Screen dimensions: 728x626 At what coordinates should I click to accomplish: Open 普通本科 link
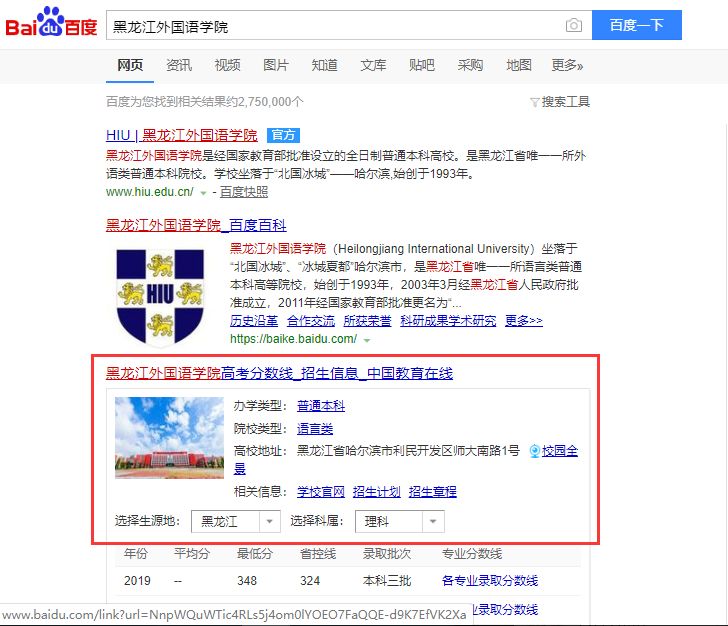tap(321, 406)
